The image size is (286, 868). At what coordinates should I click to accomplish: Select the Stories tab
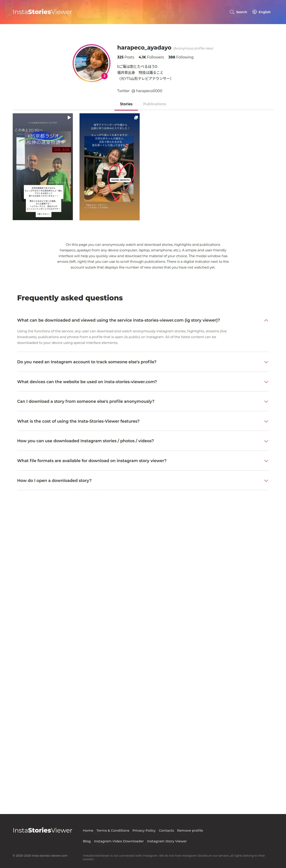point(126,104)
